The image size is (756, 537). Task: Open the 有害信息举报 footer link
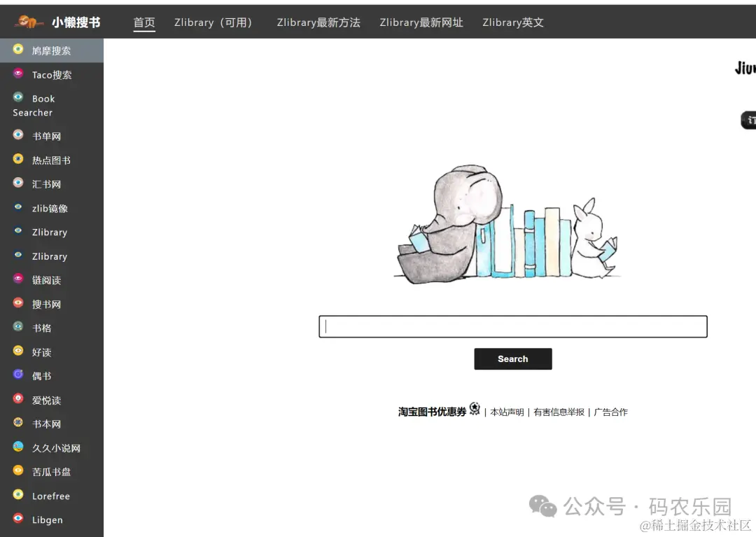tap(559, 412)
